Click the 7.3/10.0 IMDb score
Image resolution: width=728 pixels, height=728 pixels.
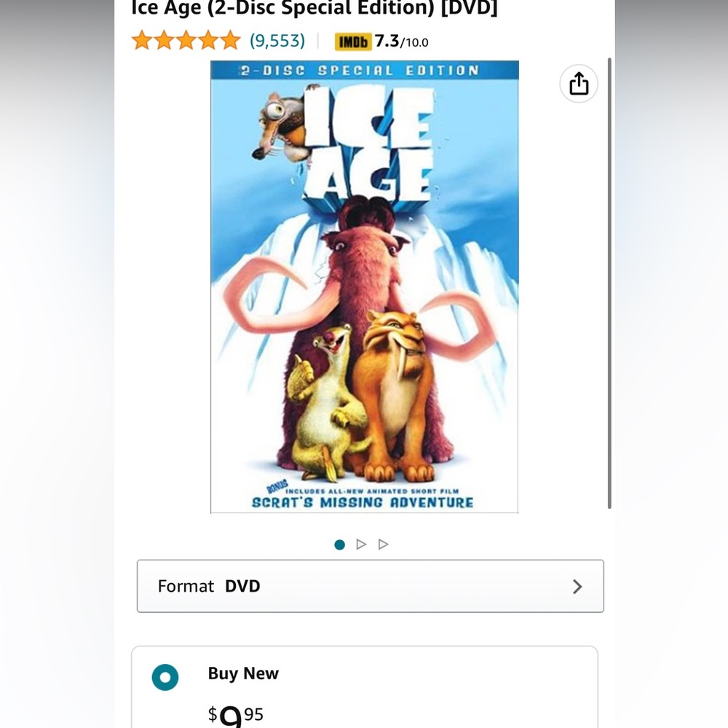tap(401, 41)
